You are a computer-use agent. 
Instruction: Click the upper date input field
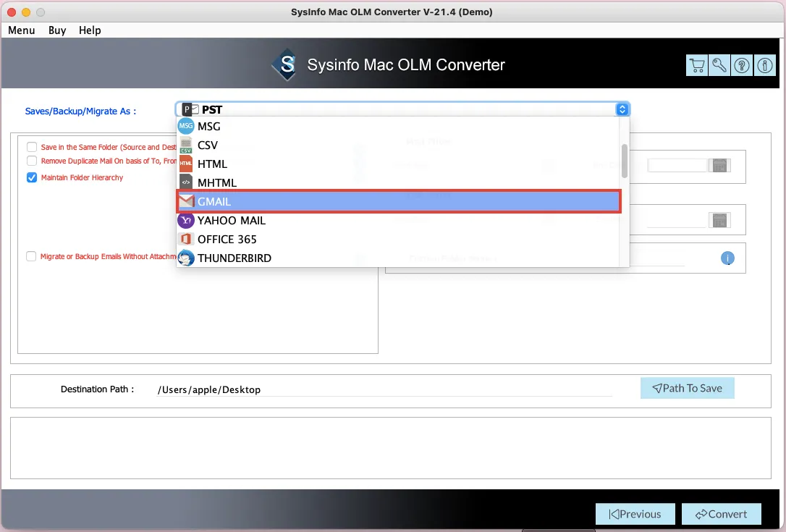pos(677,166)
